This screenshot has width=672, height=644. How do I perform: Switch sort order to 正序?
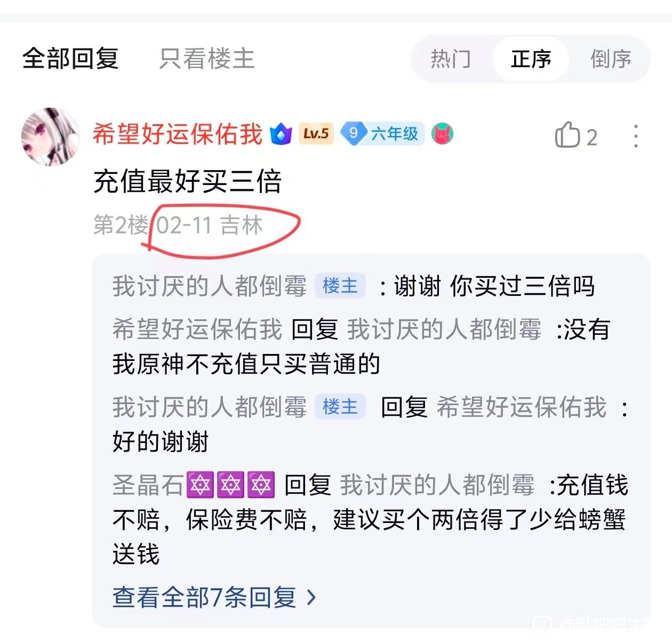531,59
